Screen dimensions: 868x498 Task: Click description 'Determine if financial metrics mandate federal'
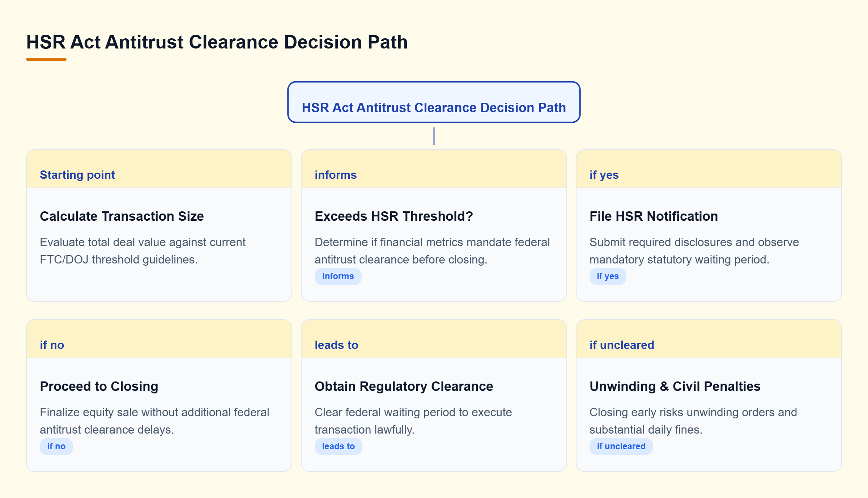[432, 242]
